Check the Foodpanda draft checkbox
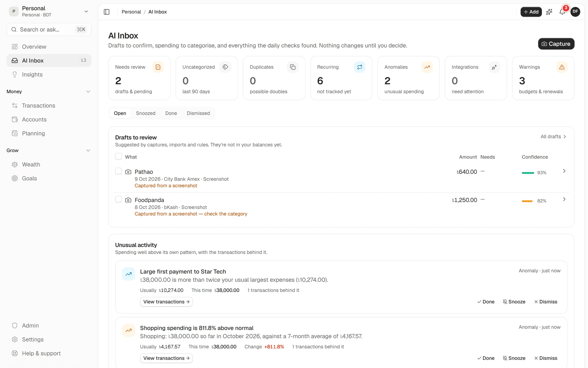This screenshot has height=368, width=588. coord(119,199)
